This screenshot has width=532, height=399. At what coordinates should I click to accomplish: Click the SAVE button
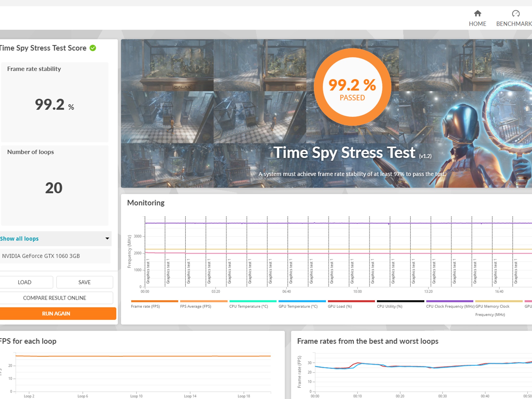coord(84,282)
